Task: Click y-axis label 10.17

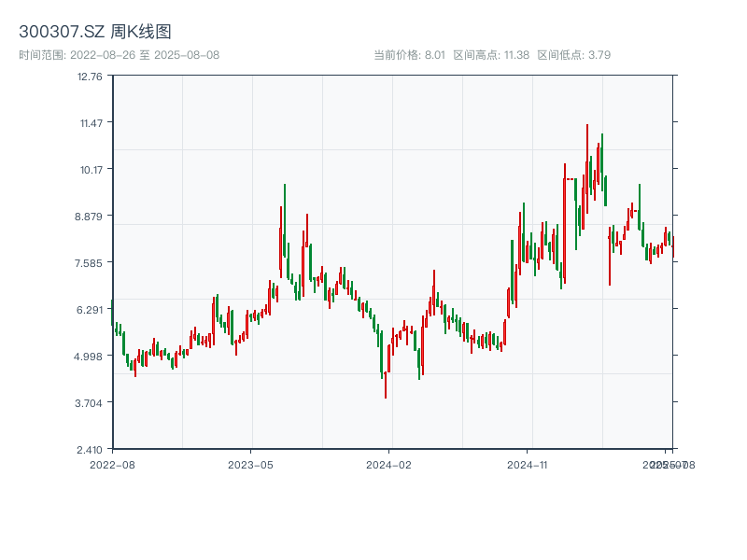Action: (x=91, y=170)
